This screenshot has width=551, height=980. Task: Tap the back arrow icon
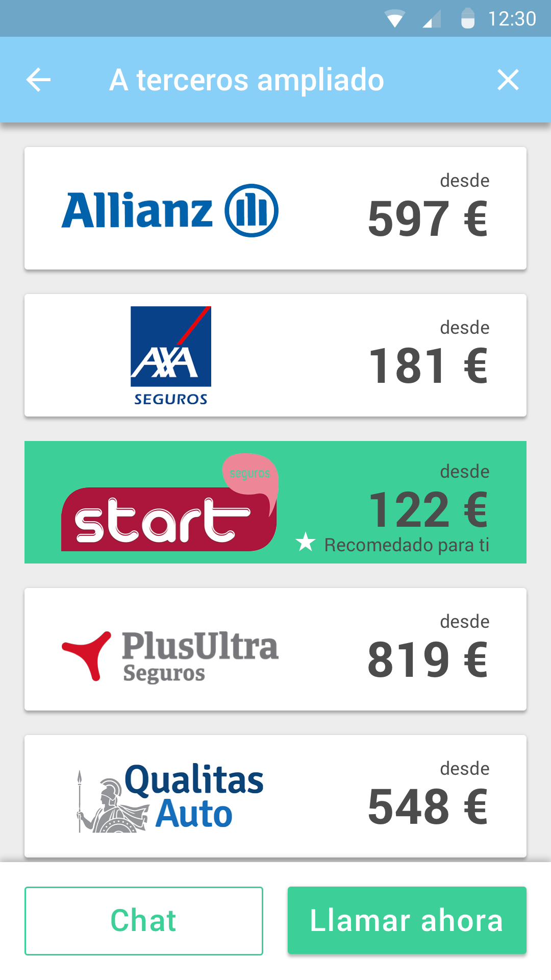point(39,80)
